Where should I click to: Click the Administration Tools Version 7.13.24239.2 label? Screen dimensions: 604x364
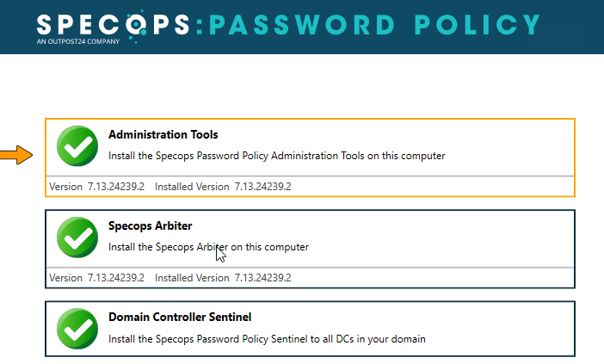(x=96, y=187)
